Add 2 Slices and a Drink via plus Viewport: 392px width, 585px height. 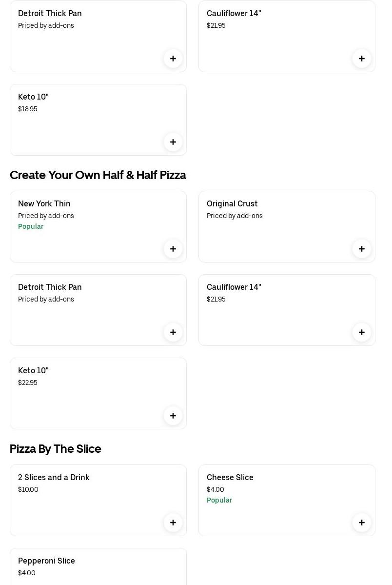(x=173, y=523)
